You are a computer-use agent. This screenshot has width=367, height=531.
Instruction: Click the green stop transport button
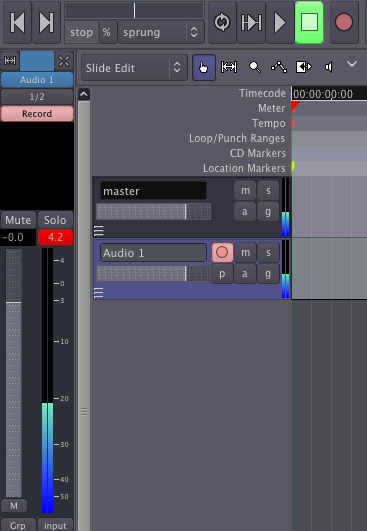tap(309, 22)
